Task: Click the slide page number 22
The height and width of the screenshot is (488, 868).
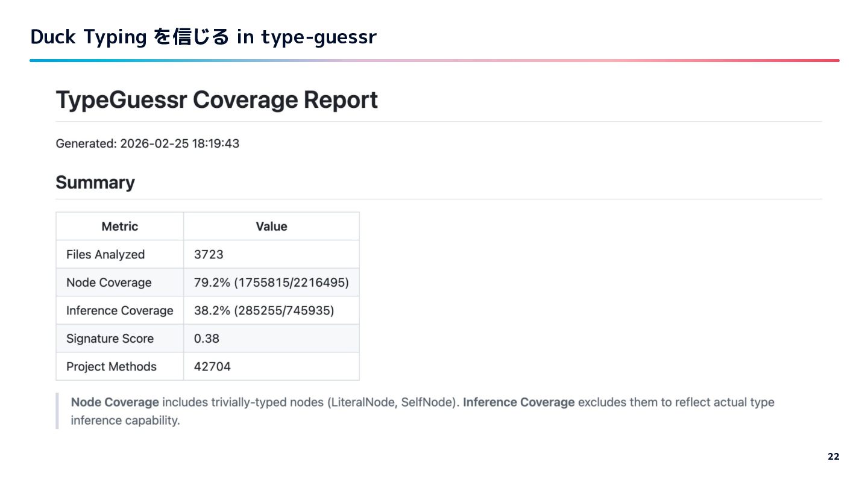Action: [833, 457]
